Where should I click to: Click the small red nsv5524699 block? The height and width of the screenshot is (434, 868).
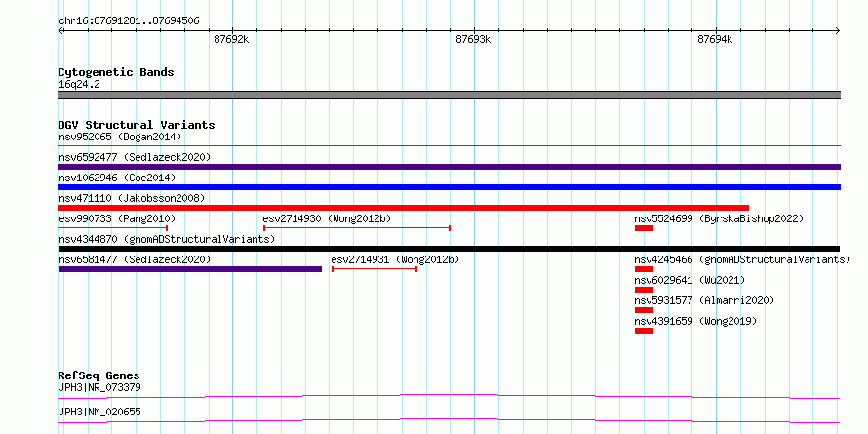coord(644,228)
